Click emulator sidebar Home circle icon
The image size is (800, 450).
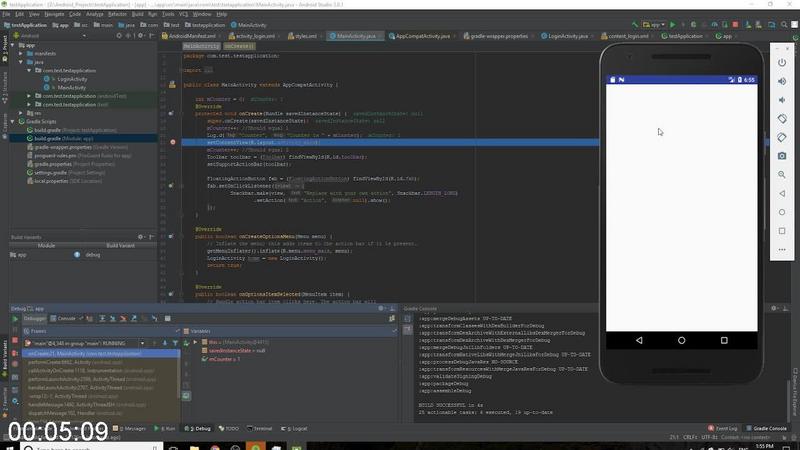pos(782,212)
